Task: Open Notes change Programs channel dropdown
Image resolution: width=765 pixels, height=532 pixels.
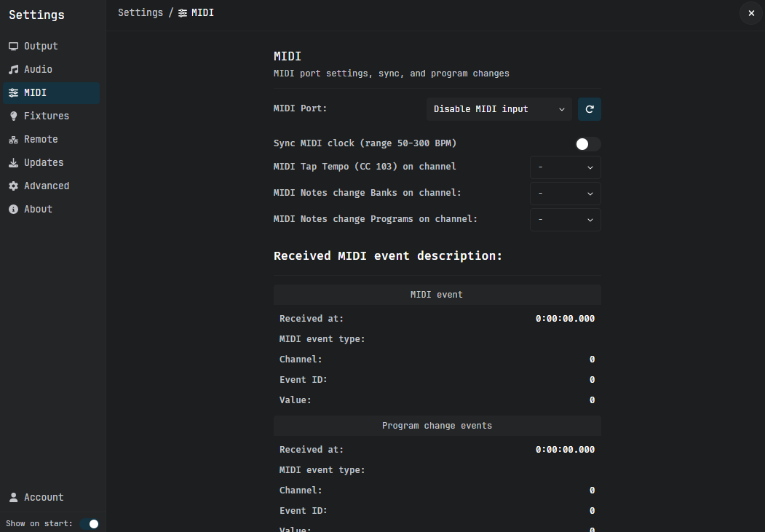Action: 566,220
